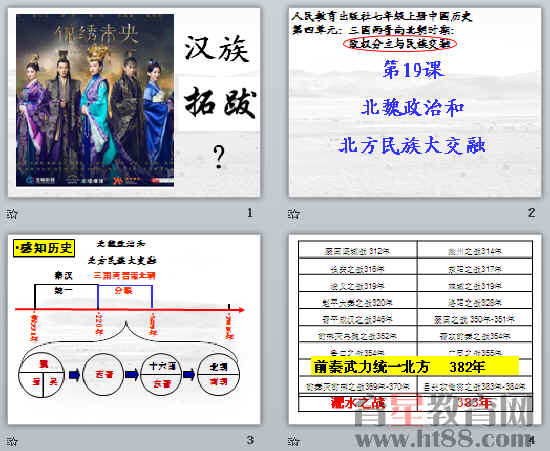
Task: Select slide 1 thumbnail with drama poster
Action: [x=134, y=102]
